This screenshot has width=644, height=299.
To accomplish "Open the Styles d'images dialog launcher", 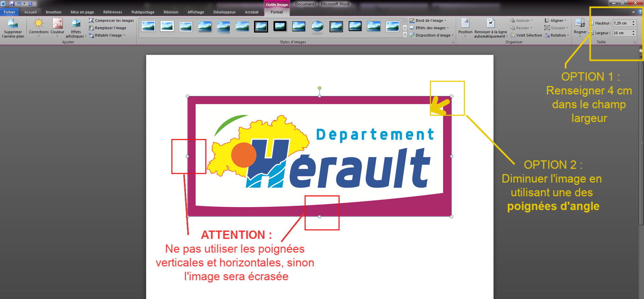I will pos(453,42).
